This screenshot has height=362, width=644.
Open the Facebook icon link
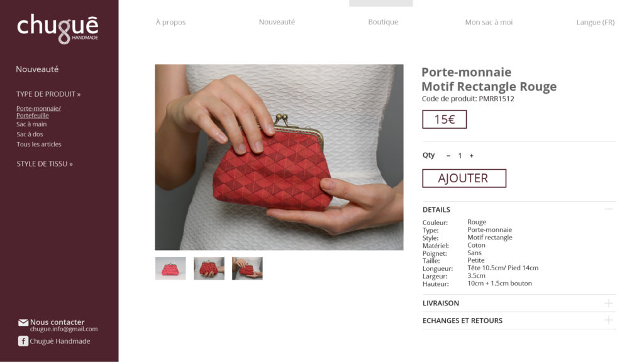tap(23, 341)
